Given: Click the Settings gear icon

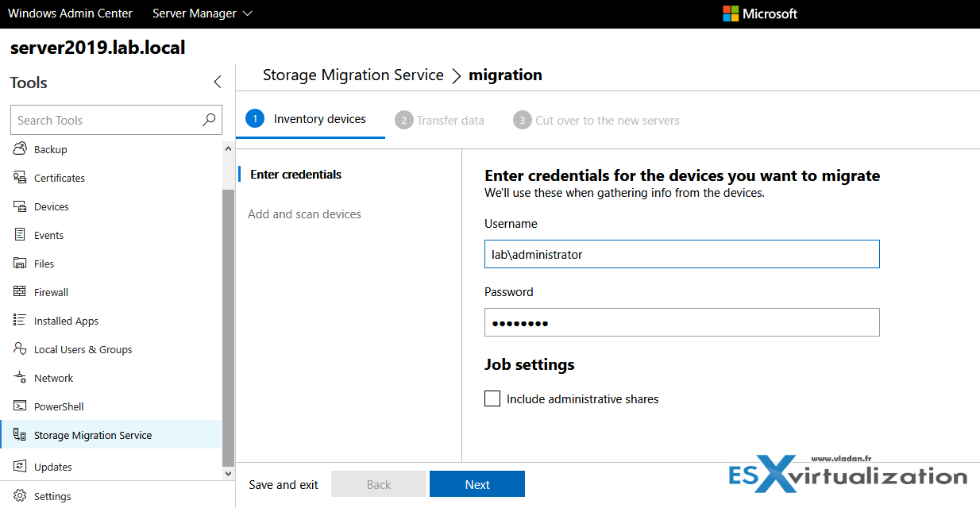Looking at the screenshot, I should pyautogui.click(x=20, y=496).
